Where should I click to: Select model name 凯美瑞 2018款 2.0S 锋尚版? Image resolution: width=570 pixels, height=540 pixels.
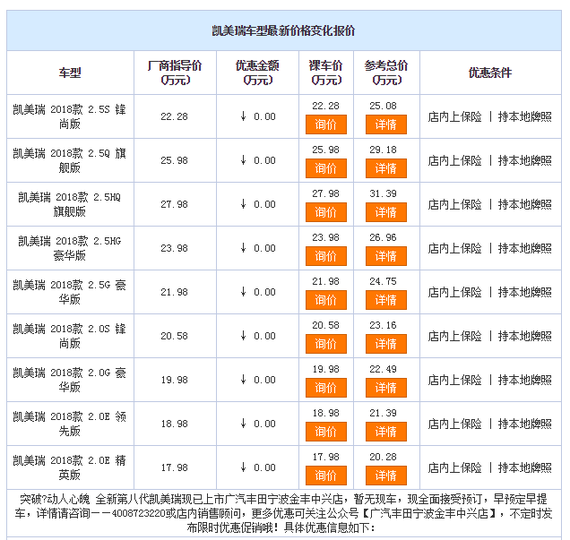click(x=69, y=336)
